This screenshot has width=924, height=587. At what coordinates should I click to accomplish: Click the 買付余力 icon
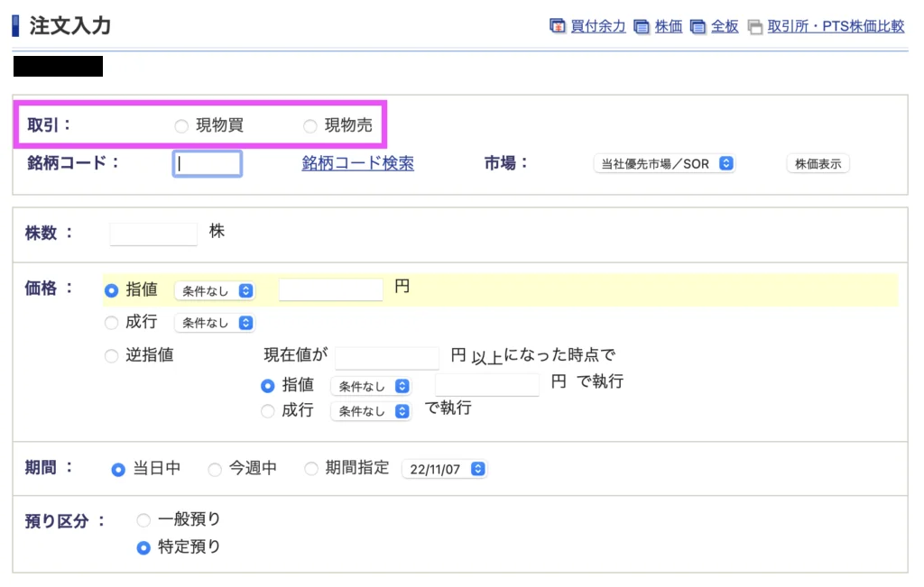[x=557, y=26]
